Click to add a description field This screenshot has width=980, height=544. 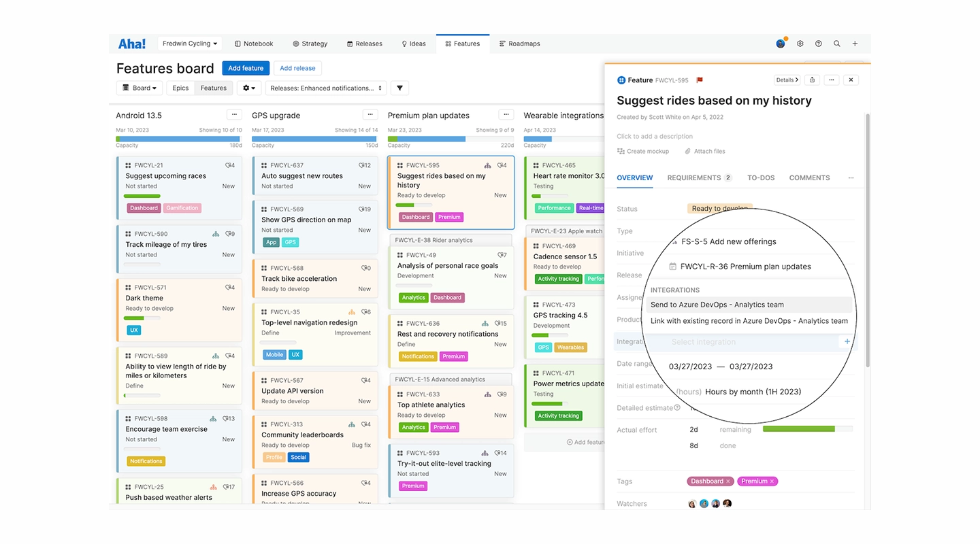(655, 137)
